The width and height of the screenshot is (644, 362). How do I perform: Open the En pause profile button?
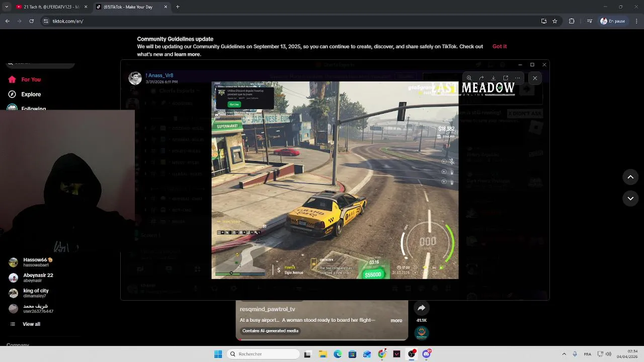pos(613,21)
